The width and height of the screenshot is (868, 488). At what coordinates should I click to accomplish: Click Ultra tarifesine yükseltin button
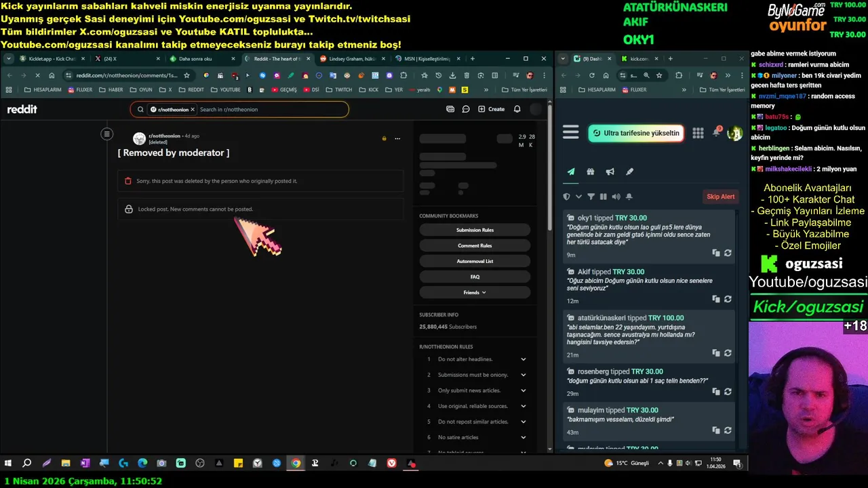[x=635, y=133]
